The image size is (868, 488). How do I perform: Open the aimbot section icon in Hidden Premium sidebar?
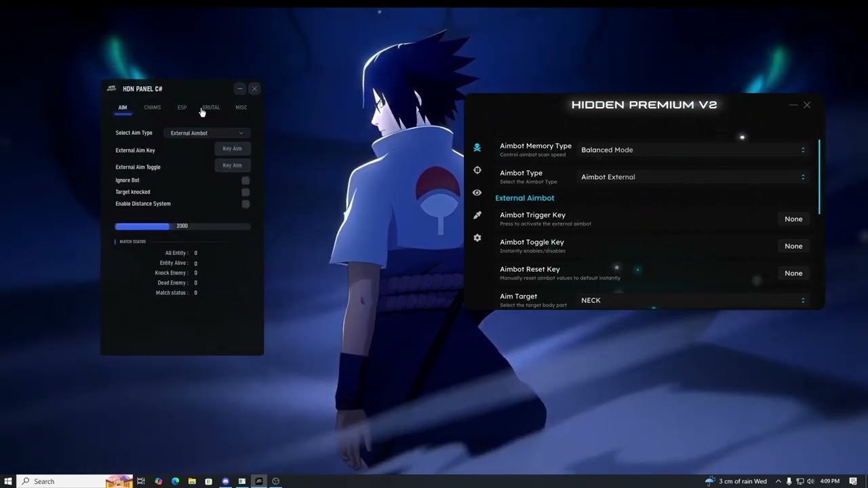click(x=477, y=148)
